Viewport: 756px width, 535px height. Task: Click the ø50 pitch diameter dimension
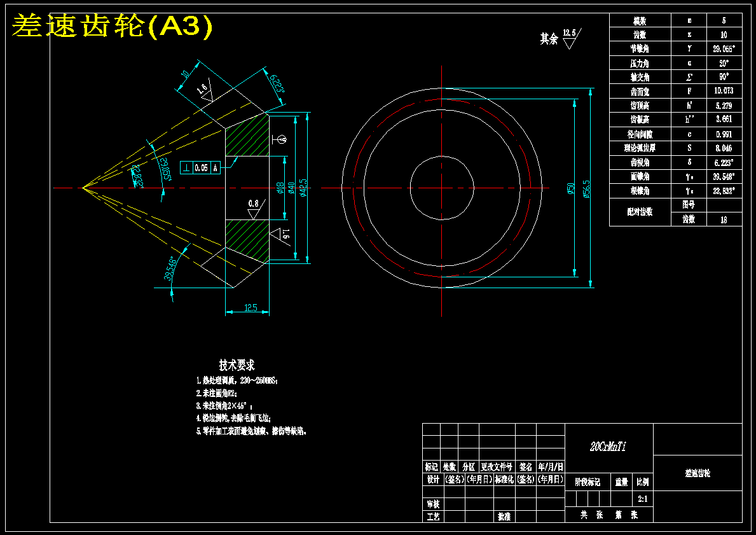[571, 188]
